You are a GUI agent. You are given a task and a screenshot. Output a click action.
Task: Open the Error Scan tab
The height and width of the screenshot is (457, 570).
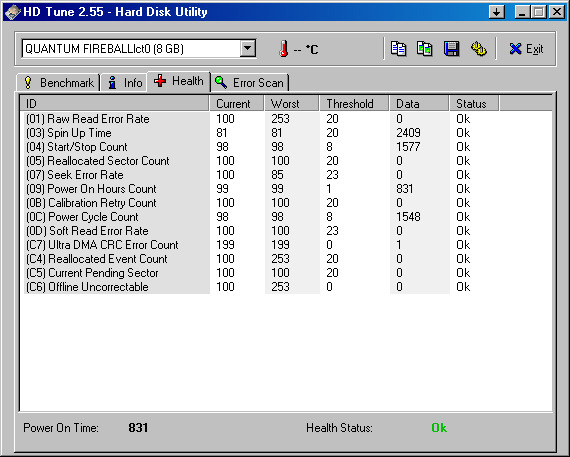[250, 83]
